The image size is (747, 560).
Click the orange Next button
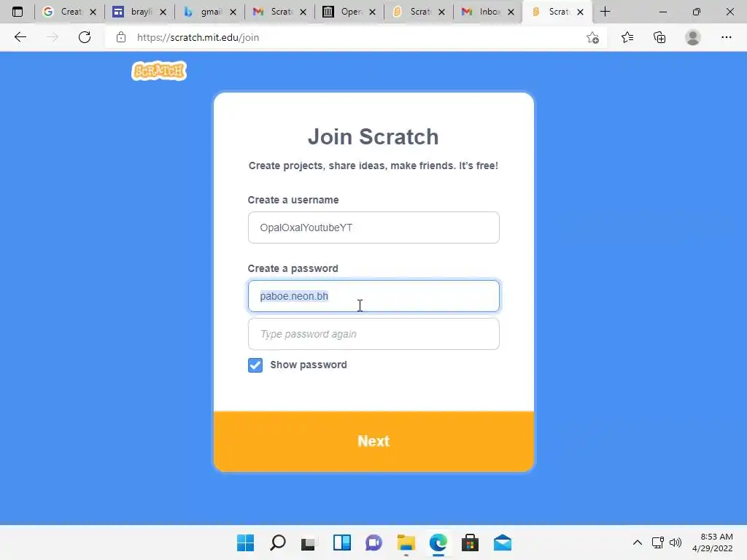373,441
